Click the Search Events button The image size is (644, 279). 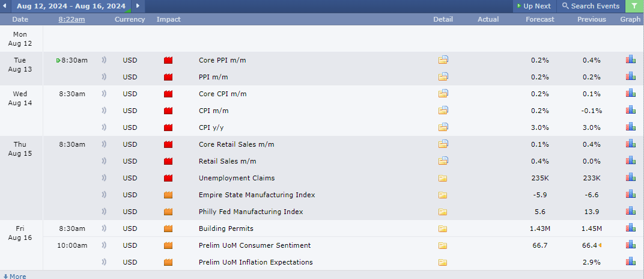591,6
